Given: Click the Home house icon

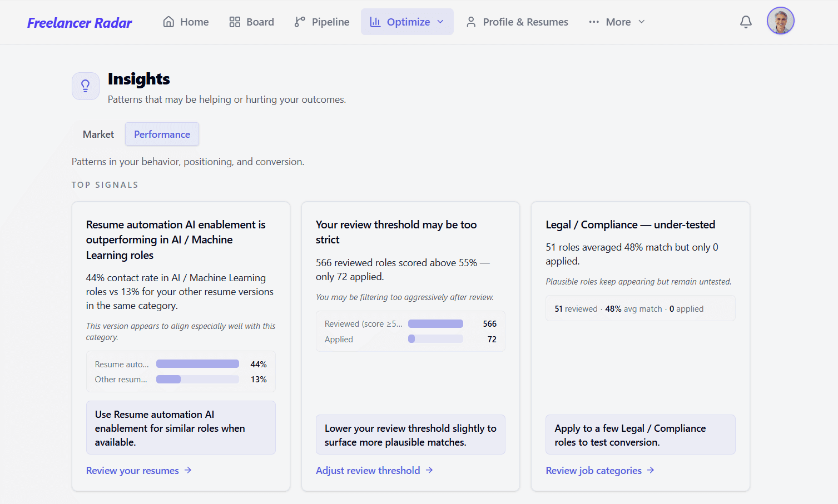Looking at the screenshot, I should (168, 21).
